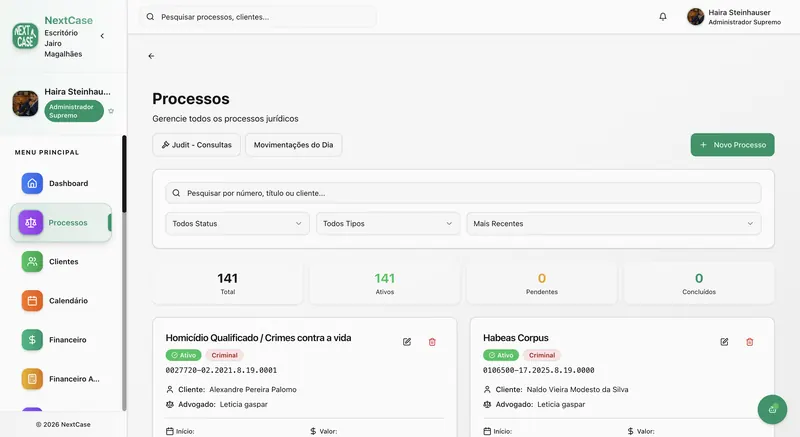Click the sidebar vertical scrollbar
Viewport: 800px width, 437px height.
pyautogui.click(x=124, y=273)
